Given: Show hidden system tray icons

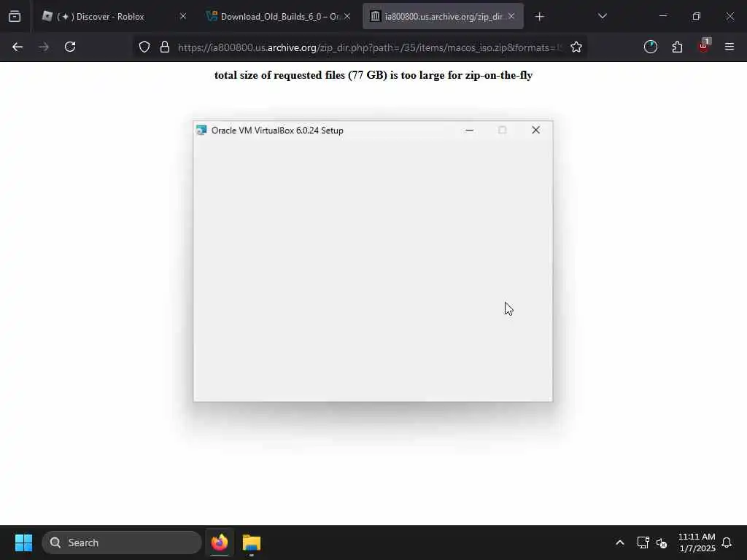Looking at the screenshot, I should click(620, 542).
